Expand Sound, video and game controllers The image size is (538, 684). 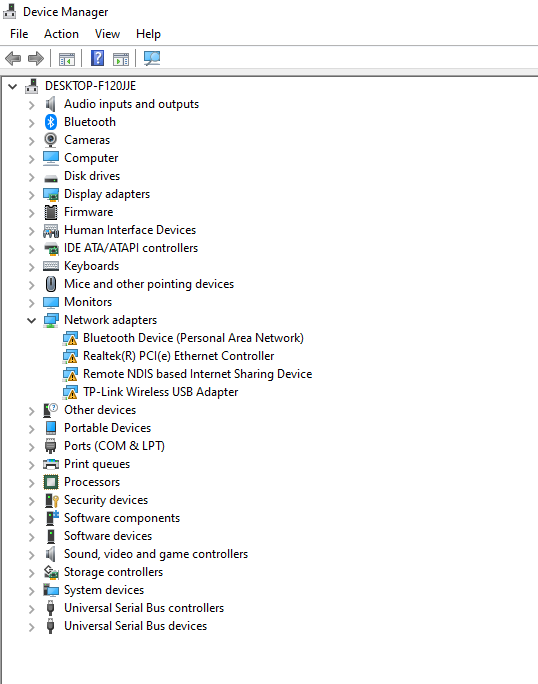pos(31,555)
